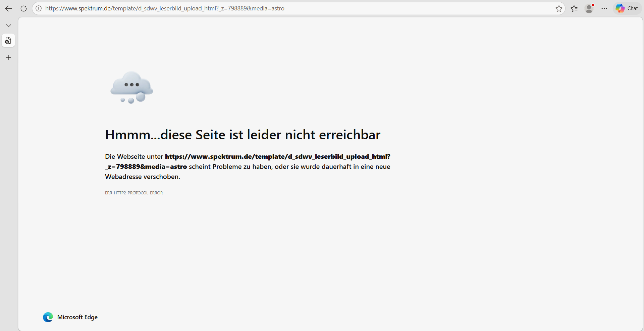The height and width of the screenshot is (331, 644).
Task: Click the cloud error illustration
Action: [132, 87]
